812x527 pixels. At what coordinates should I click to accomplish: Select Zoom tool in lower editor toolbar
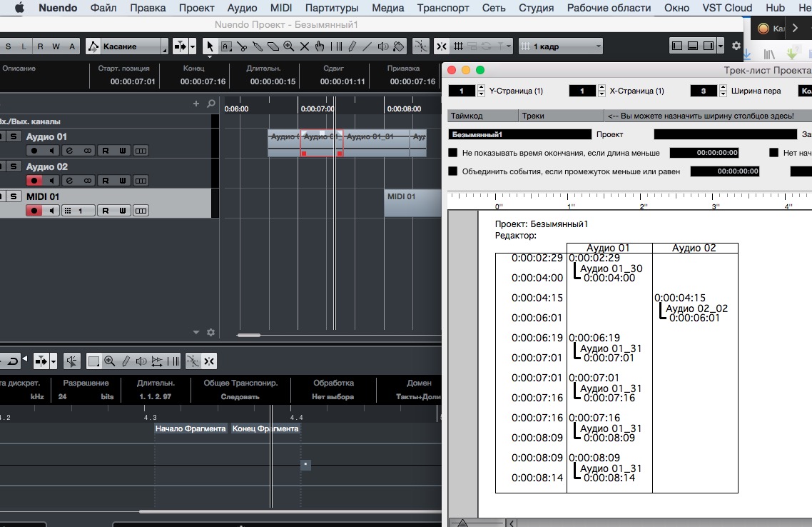click(x=109, y=361)
